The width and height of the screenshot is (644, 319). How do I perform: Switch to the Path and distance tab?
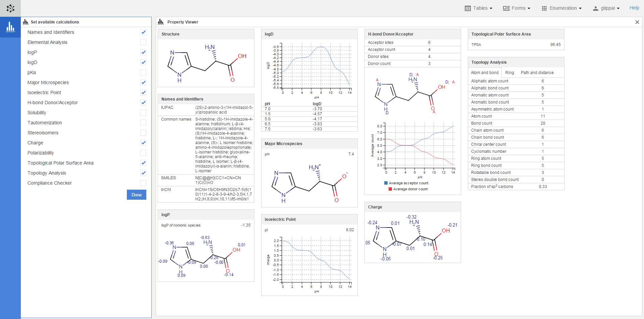coord(537,73)
